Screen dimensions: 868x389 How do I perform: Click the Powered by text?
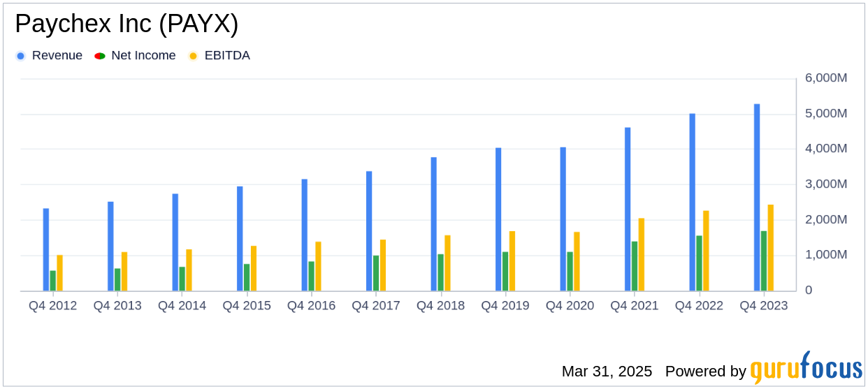706,372
